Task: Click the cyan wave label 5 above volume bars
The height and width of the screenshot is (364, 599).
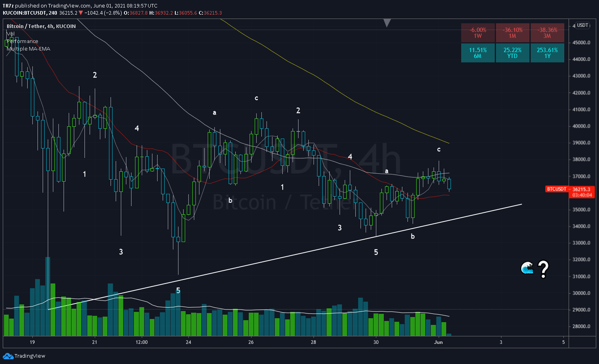Action: click(x=178, y=291)
